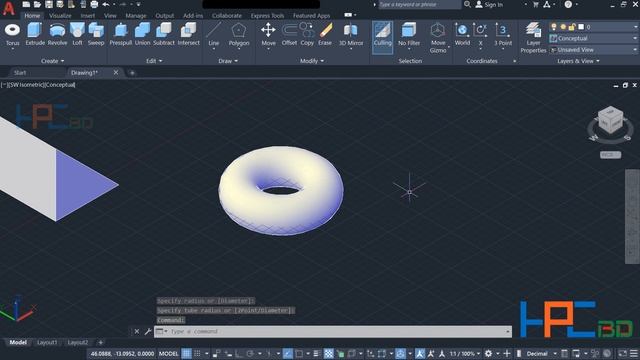The height and width of the screenshot is (360, 640).
Task: Expand the Draw panel dropdown
Action: [x=228, y=61]
